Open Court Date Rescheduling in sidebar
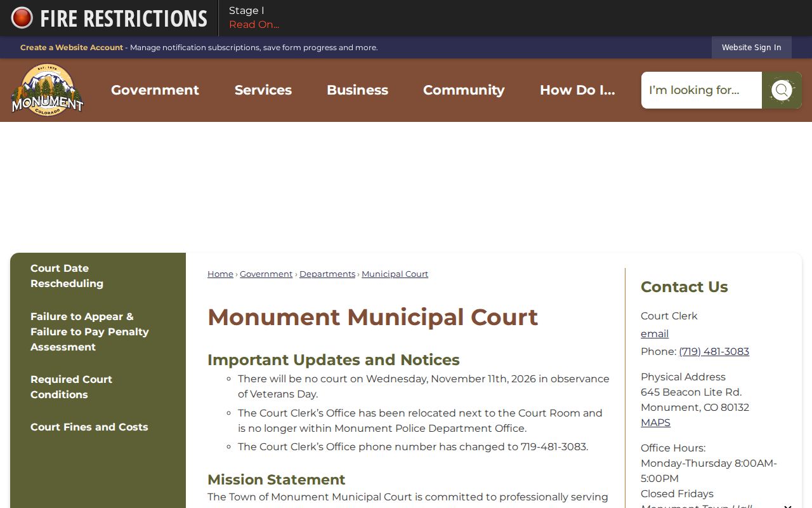The width and height of the screenshot is (812, 508). (x=67, y=276)
